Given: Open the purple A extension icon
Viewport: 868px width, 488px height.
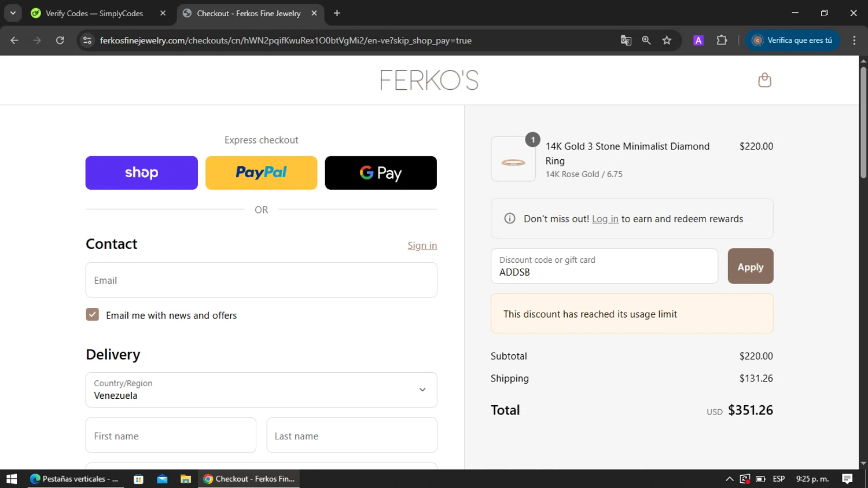Looking at the screenshot, I should click(698, 41).
